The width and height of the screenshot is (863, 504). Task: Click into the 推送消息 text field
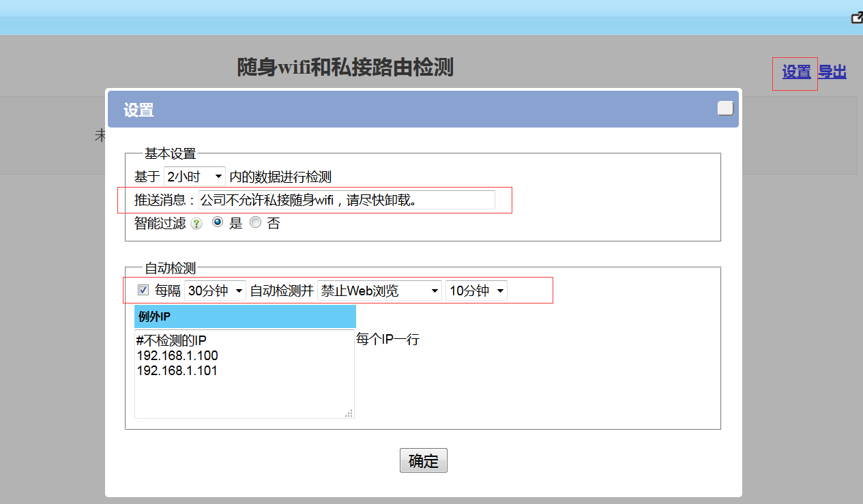tap(346, 200)
